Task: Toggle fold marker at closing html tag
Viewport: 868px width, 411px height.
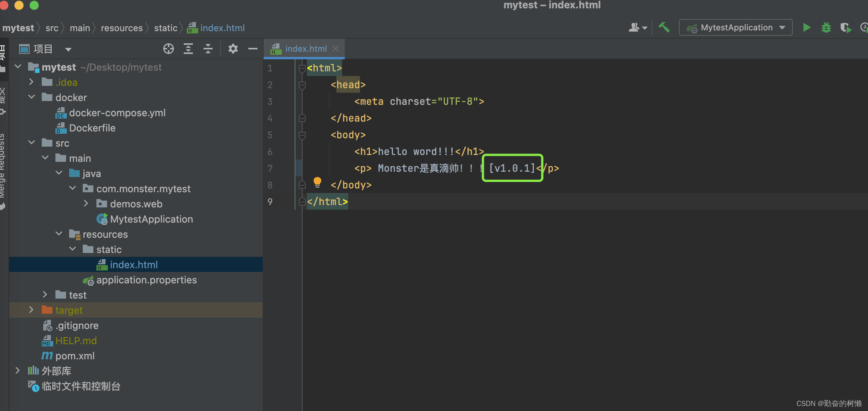Action: tap(302, 202)
